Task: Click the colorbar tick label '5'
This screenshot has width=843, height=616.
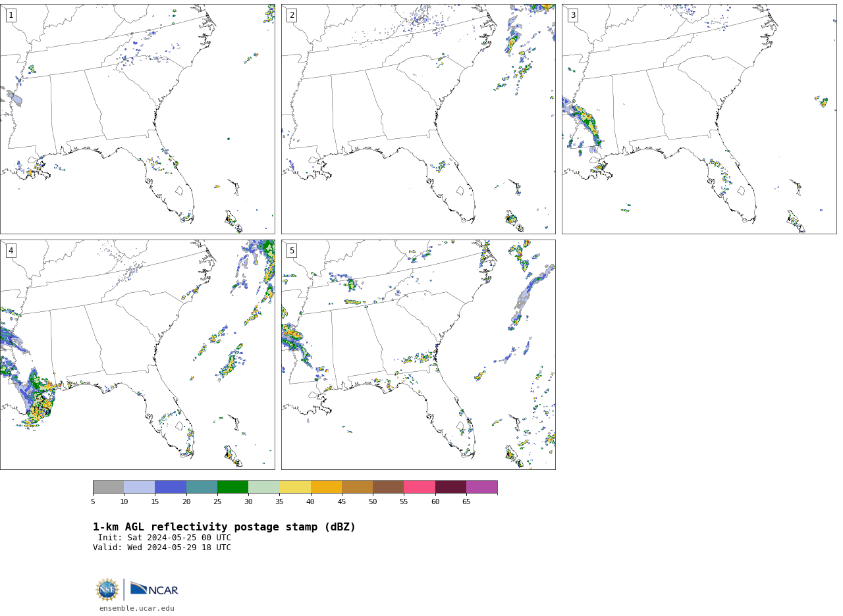Action: coord(93,502)
